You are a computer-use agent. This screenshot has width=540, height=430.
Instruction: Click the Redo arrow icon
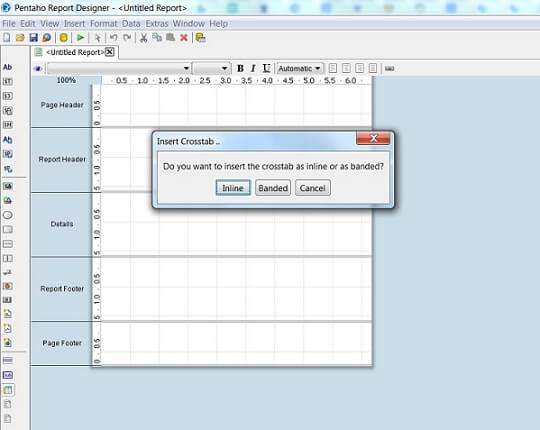pos(127,38)
